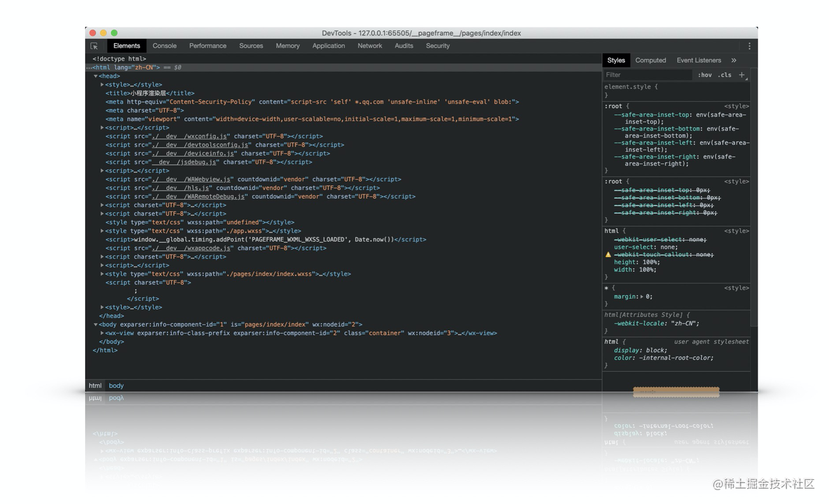Viewport: 829px width, 504px height.
Task: Expand the app.wxss style element
Action: tap(102, 231)
